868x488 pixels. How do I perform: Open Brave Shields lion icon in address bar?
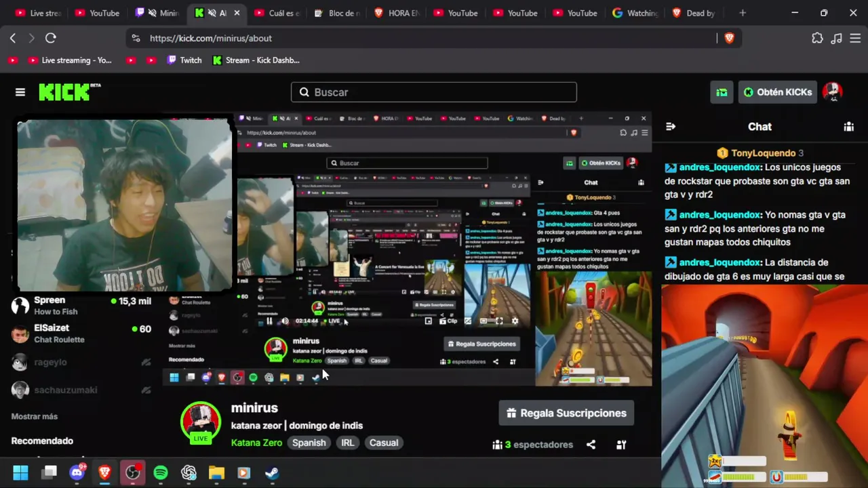pyautogui.click(x=730, y=39)
